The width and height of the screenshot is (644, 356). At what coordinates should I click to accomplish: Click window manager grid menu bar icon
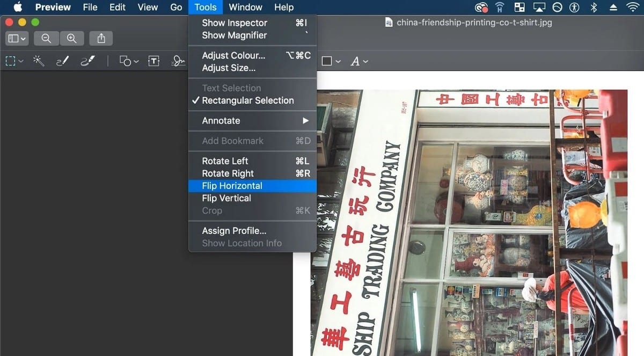tap(519, 8)
